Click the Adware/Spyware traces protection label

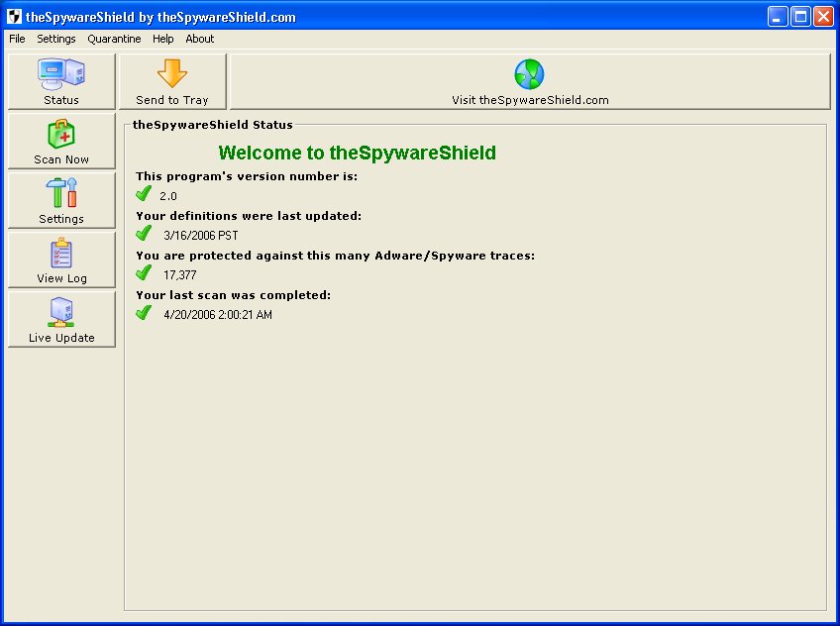point(336,256)
